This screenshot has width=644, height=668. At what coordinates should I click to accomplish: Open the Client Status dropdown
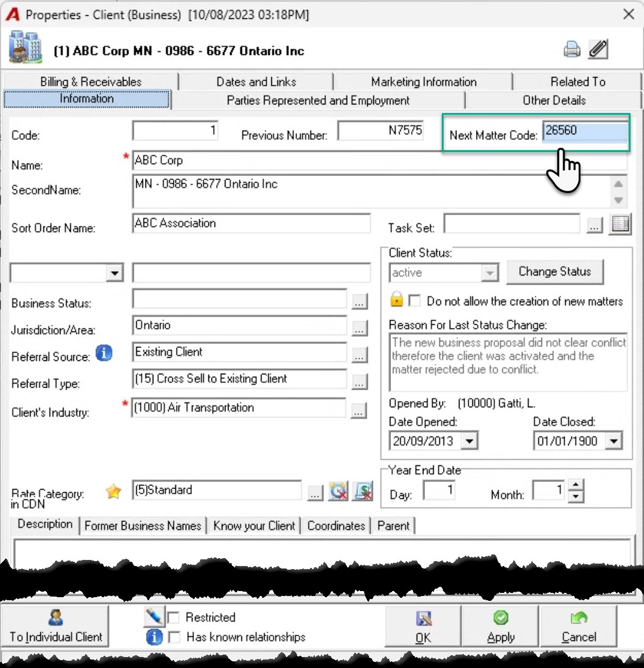489,273
